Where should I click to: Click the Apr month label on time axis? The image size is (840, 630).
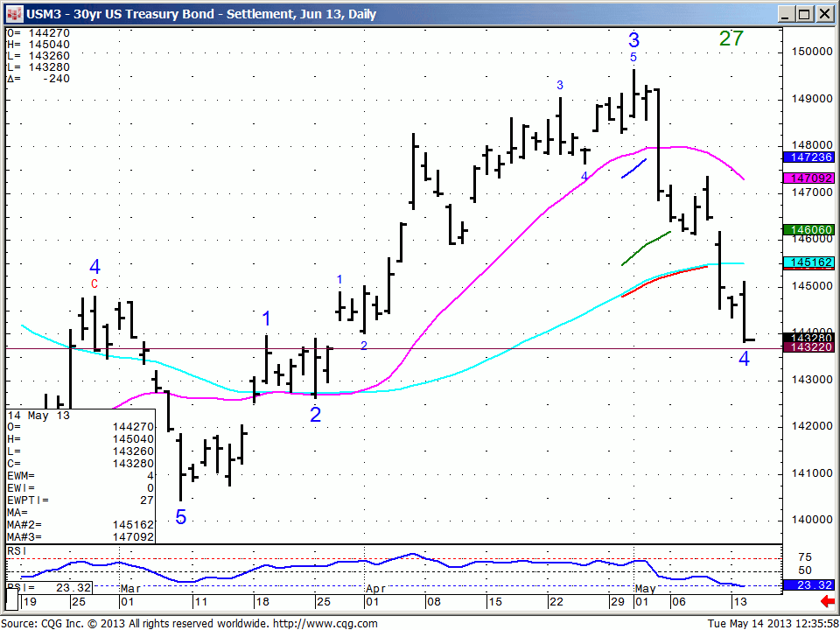(376, 589)
